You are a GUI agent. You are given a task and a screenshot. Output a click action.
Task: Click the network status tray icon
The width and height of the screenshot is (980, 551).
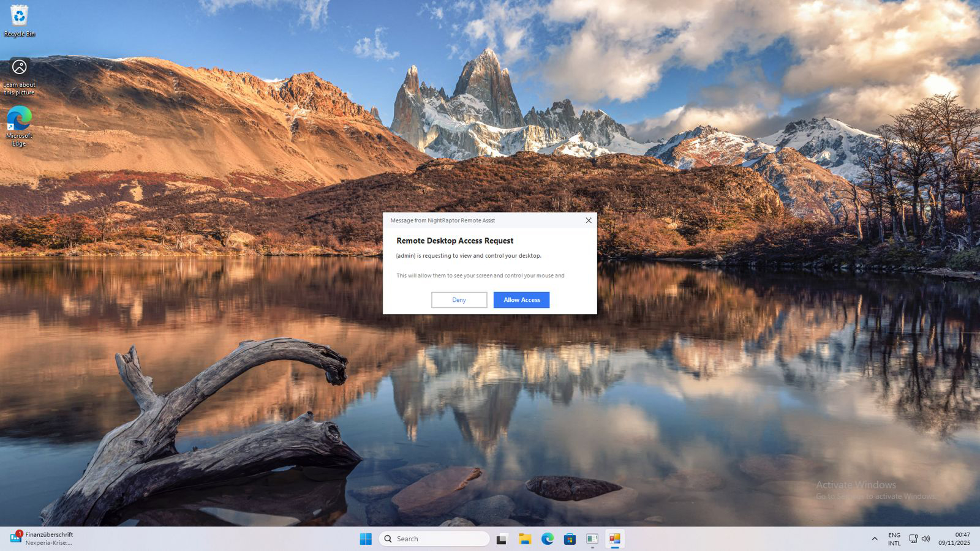(x=913, y=539)
